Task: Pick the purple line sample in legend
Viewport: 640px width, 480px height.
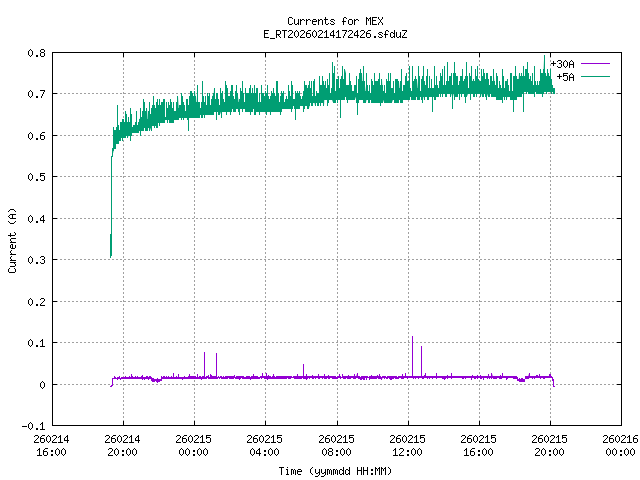Action: pyautogui.click(x=595, y=64)
